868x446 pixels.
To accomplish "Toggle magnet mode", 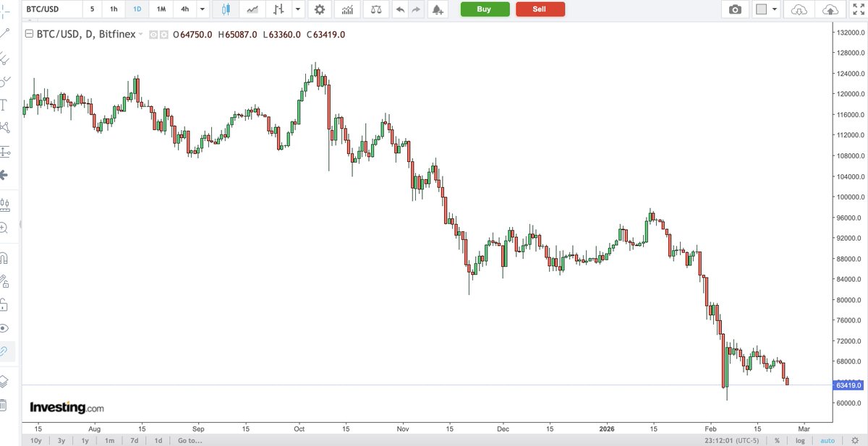I will pos(4,257).
